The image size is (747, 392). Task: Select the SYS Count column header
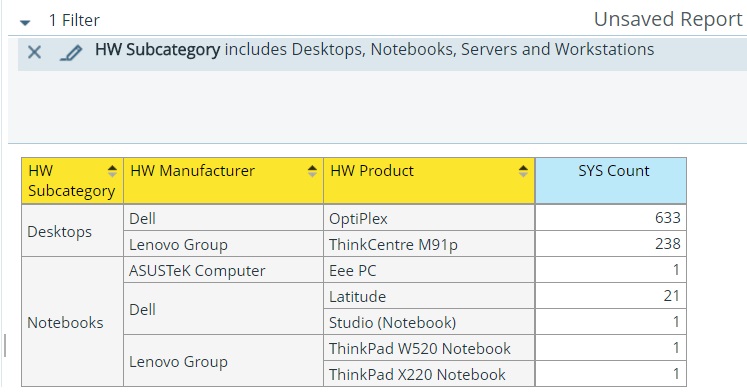pos(611,181)
